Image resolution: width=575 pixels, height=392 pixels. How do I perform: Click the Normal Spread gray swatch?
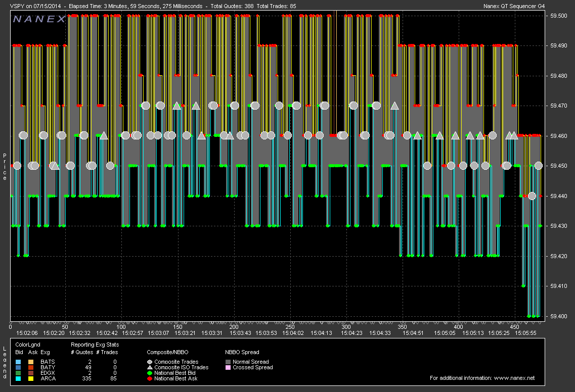(x=228, y=362)
